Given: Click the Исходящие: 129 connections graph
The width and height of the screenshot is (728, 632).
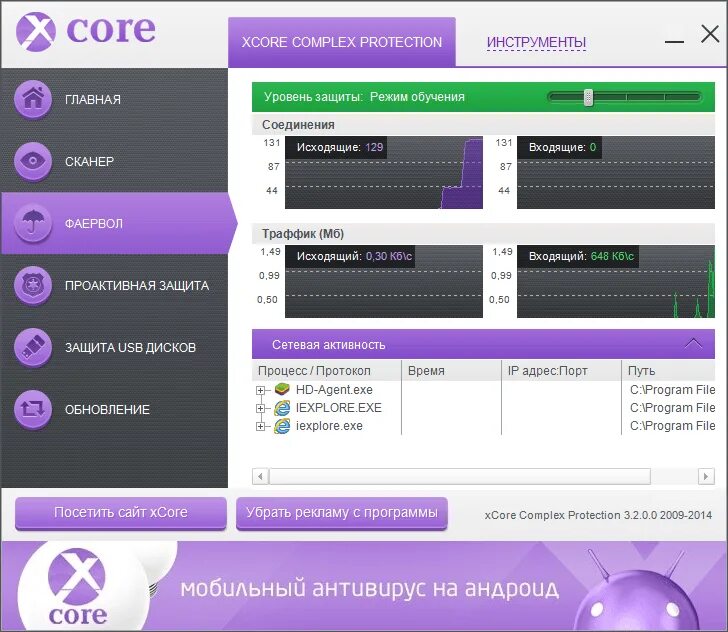Looking at the screenshot, I should (384, 172).
